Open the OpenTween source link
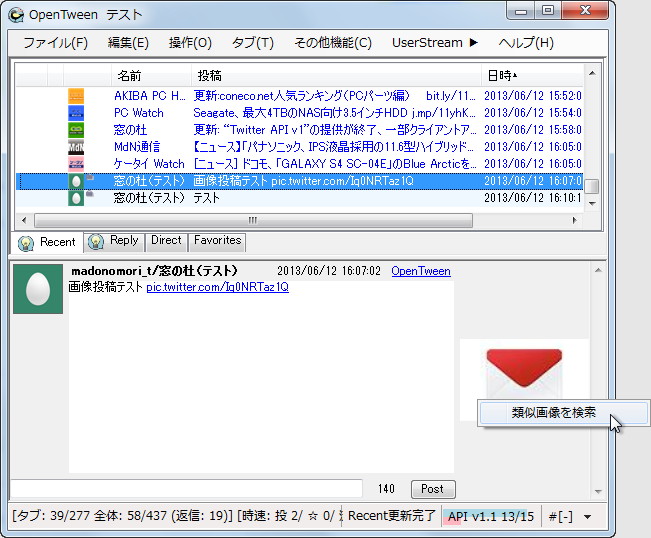 click(421, 271)
